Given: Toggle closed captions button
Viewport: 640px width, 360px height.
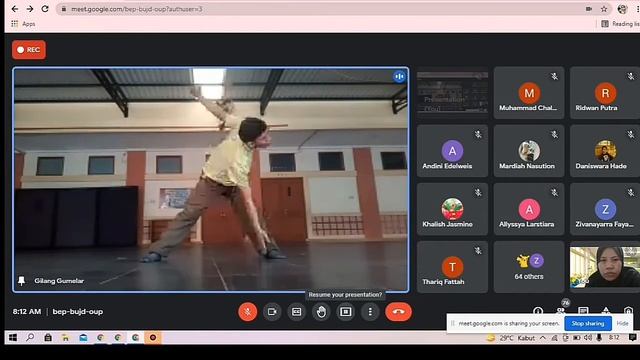Looking at the screenshot, I should tap(296, 312).
